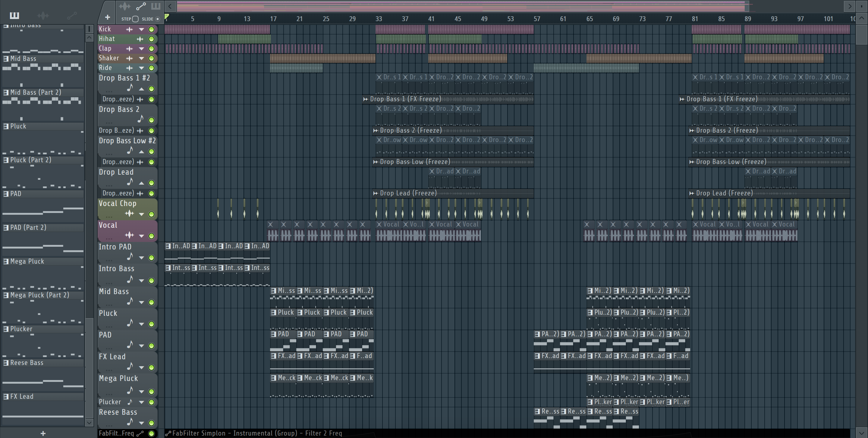This screenshot has width=868, height=438.
Task: Mute the Vocal Chop track
Action: (152, 214)
